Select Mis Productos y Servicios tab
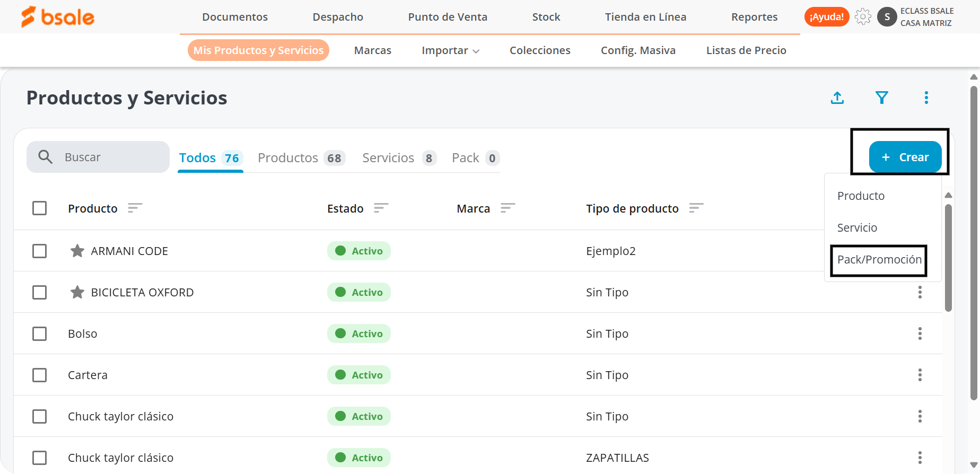980x474 pixels. click(x=258, y=50)
